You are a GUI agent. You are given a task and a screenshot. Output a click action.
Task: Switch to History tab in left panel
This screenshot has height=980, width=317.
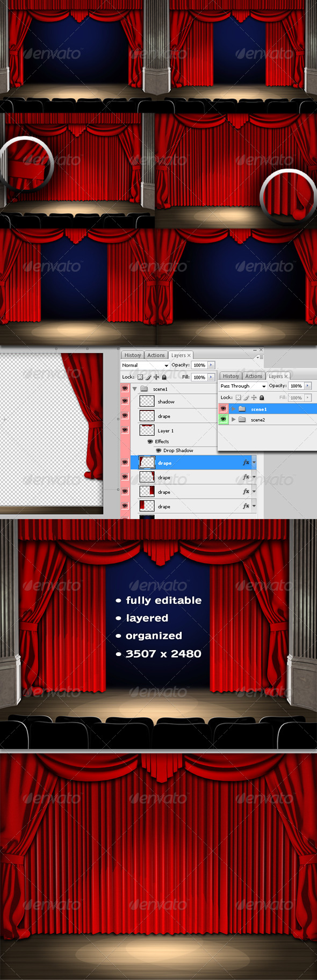[132, 355]
